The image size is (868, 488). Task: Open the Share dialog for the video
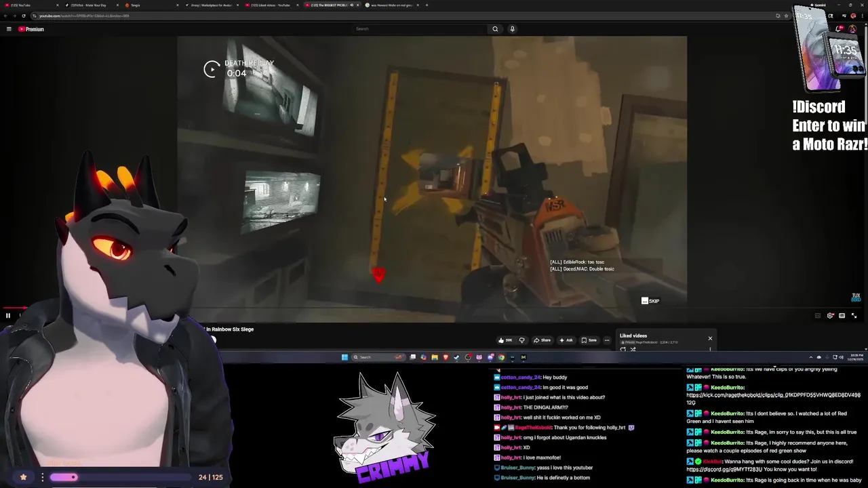pos(542,340)
